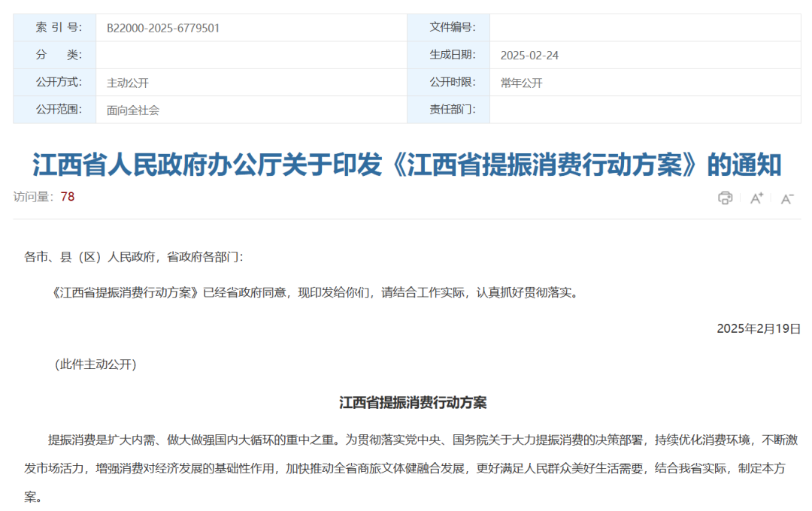Select the printer icon beside font controls
This screenshot has height=511, width=812.
point(724,197)
